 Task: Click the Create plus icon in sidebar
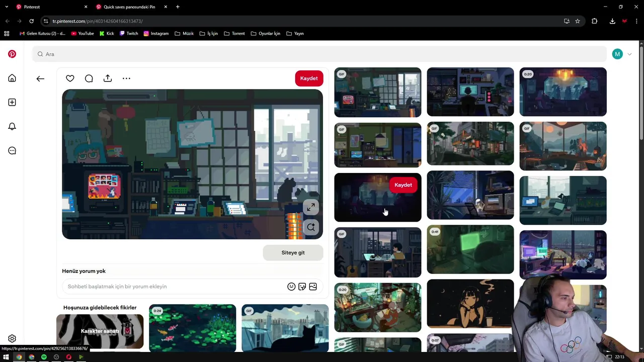(x=12, y=102)
